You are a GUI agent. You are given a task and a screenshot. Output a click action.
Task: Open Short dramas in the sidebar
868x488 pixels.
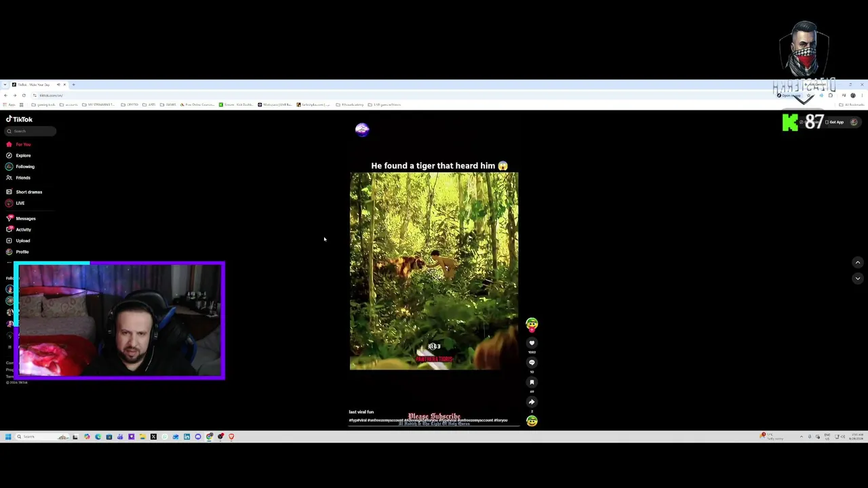(24, 192)
